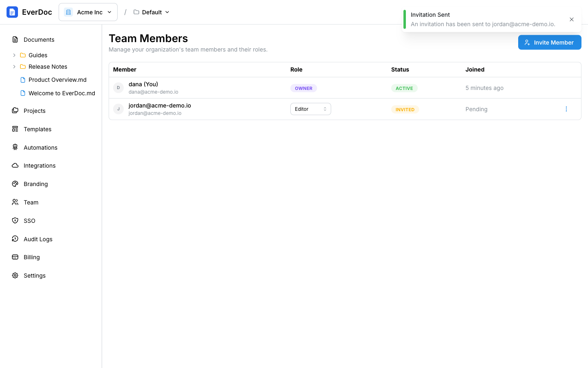Viewport: 588px width, 368px height.
Task: Select the Guides folder label
Action: (38, 55)
